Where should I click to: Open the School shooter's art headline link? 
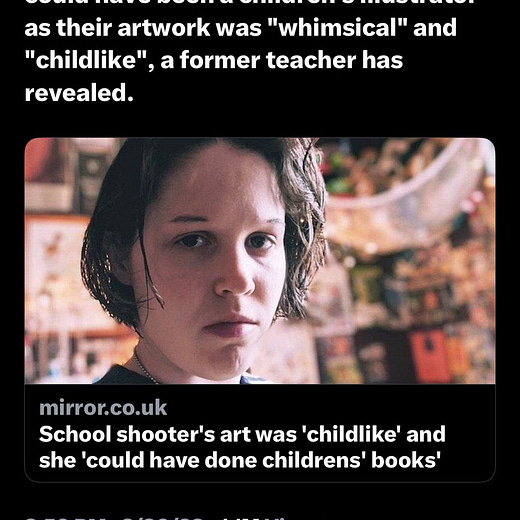click(x=242, y=447)
